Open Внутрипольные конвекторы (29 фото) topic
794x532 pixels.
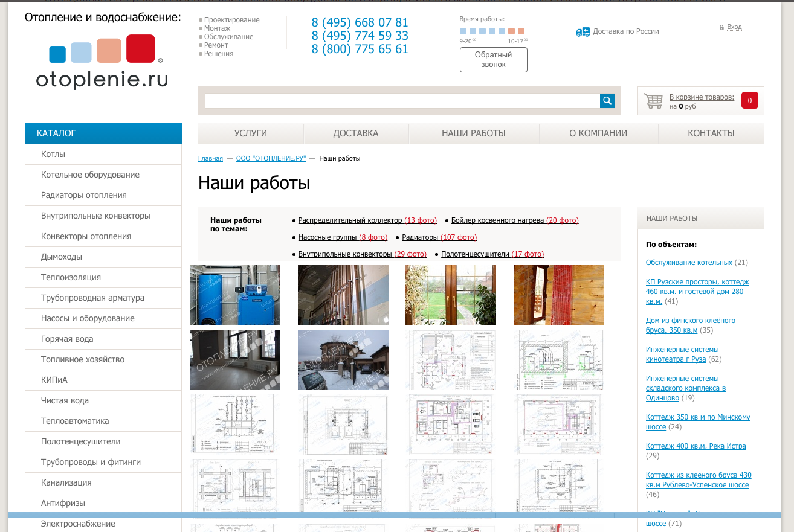click(x=363, y=255)
